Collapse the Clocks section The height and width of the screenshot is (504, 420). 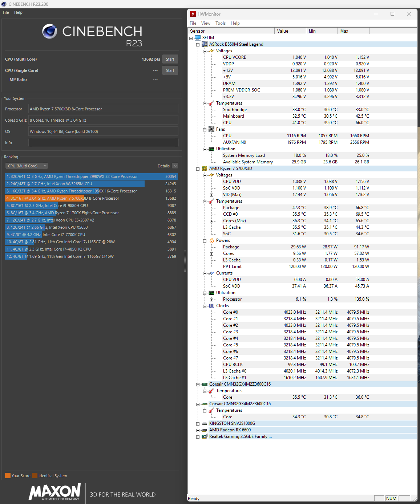pyautogui.click(x=205, y=306)
